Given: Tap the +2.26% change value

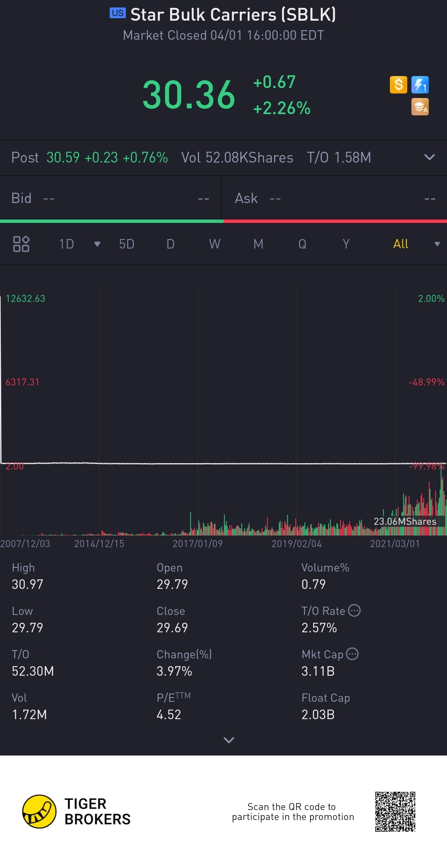Looking at the screenshot, I should click(x=282, y=108).
